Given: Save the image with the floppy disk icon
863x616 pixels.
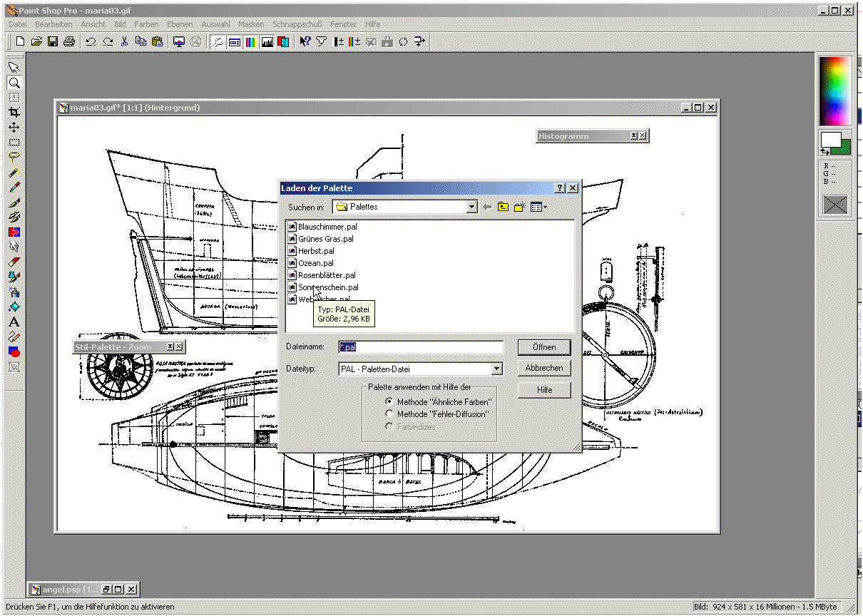Looking at the screenshot, I should (x=53, y=41).
